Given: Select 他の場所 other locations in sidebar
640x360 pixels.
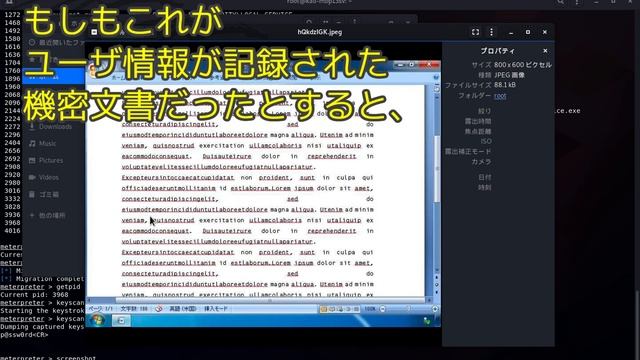Looking at the screenshot, I should point(52,215).
